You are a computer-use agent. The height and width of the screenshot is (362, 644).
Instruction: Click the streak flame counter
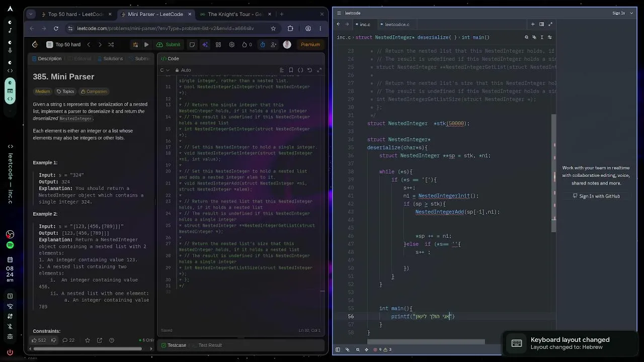pyautogui.click(x=247, y=44)
